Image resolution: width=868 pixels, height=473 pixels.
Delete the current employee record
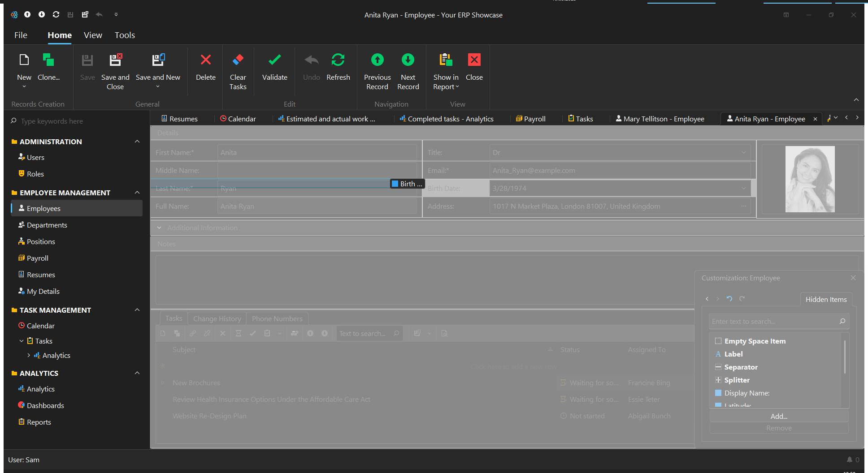pos(206,60)
